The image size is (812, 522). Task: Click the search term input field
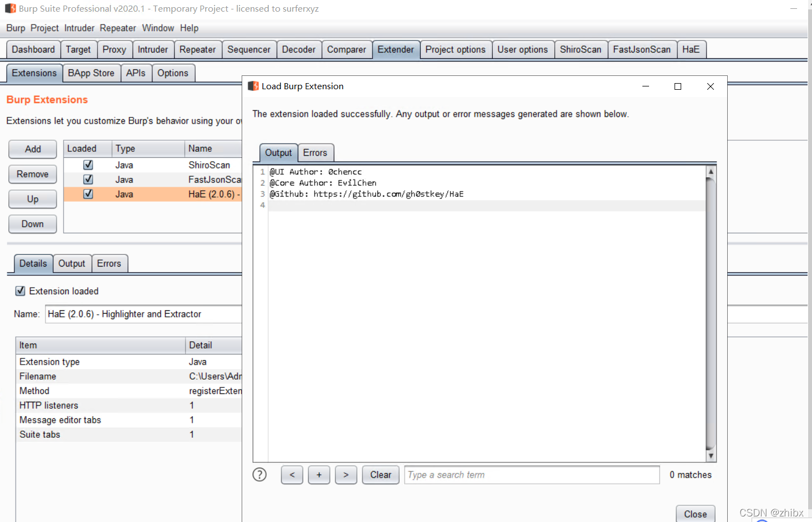(x=532, y=475)
